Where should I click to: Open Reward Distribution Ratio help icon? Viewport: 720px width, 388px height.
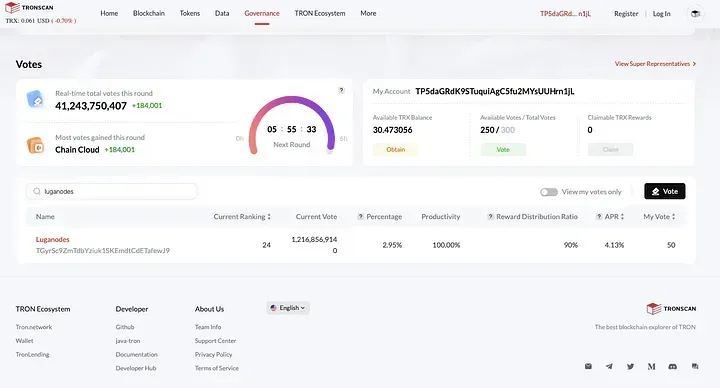[x=490, y=217]
